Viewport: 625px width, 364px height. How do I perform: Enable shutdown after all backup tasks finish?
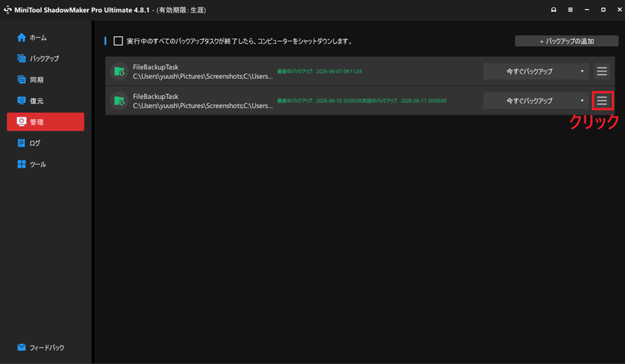118,41
